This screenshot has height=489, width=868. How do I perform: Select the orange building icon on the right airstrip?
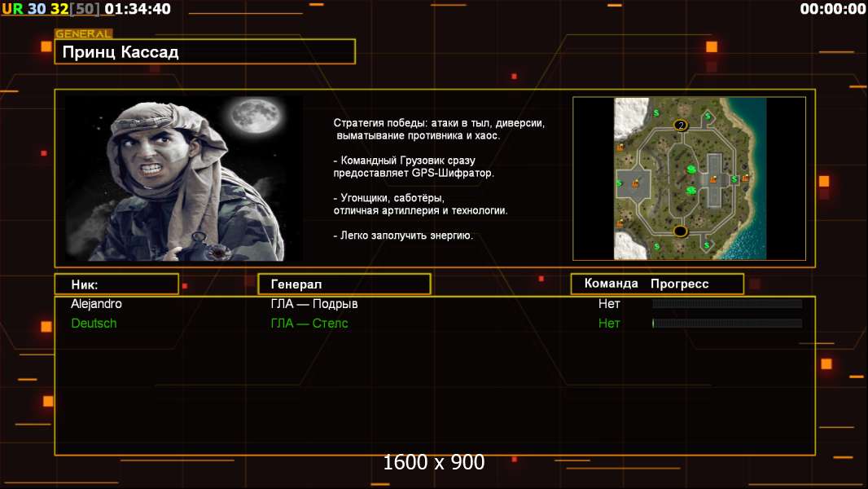pyautogui.click(x=715, y=180)
